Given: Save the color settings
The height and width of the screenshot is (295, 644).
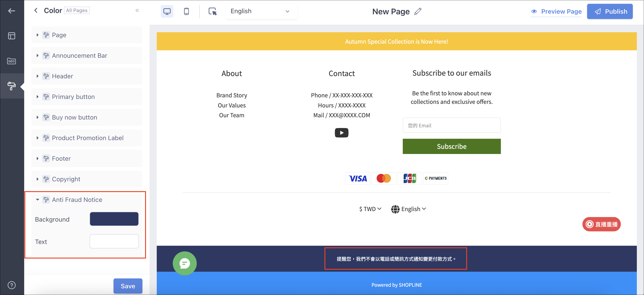Looking at the screenshot, I should [128, 286].
